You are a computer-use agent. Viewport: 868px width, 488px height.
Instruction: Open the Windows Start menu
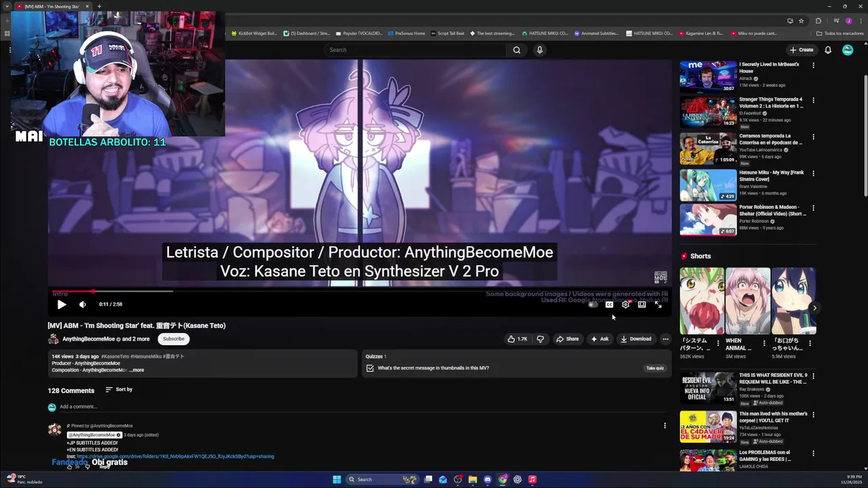pyautogui.click(x=336, y=479)
